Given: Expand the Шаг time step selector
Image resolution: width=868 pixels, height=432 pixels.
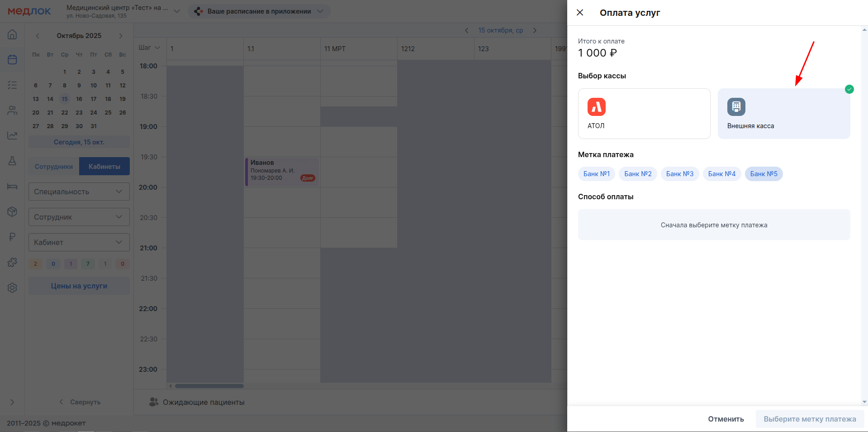Looking at the screenshot, I should pyautogui.click(x=149, y=48).
